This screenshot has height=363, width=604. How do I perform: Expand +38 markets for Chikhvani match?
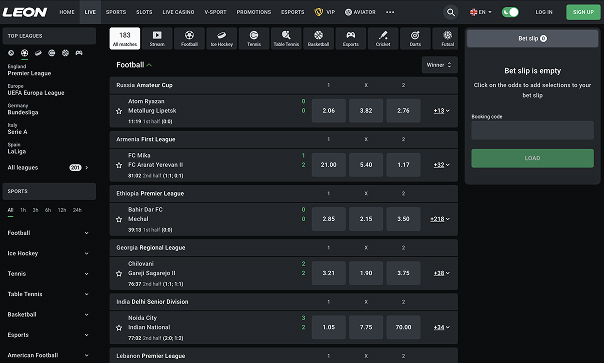tap(441, 273)
